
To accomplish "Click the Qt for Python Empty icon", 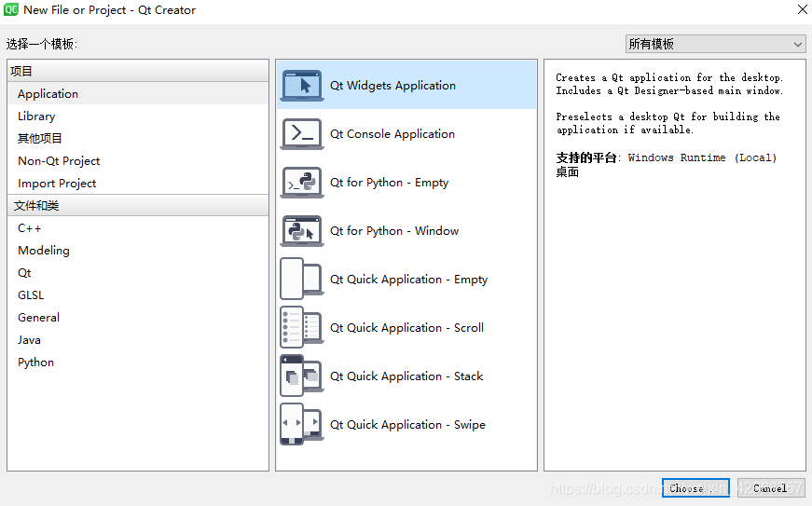I will click(302, 182).
